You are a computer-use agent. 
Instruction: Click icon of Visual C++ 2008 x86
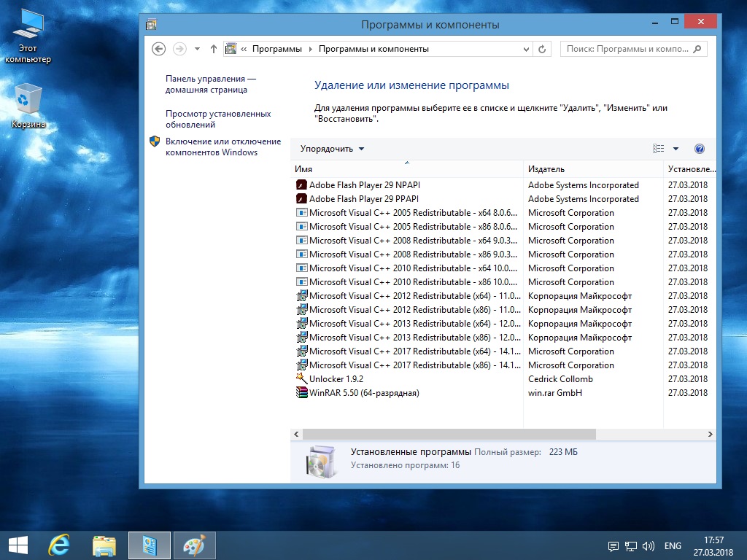pos(301,254)
